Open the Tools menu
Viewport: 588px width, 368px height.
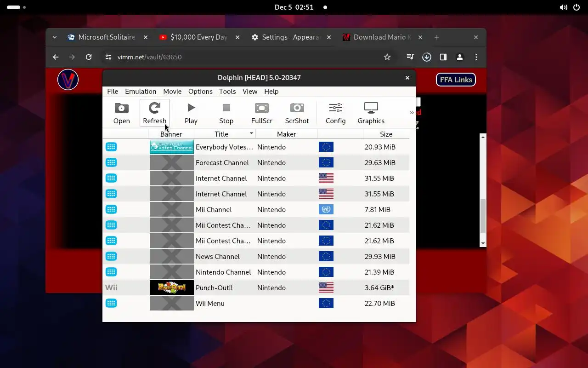pos(227,92)
